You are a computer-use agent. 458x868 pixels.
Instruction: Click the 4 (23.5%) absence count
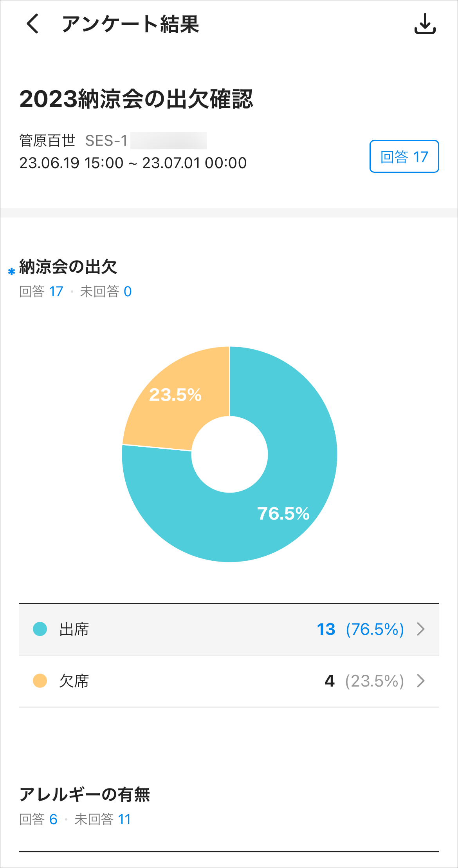pos(364,681)
